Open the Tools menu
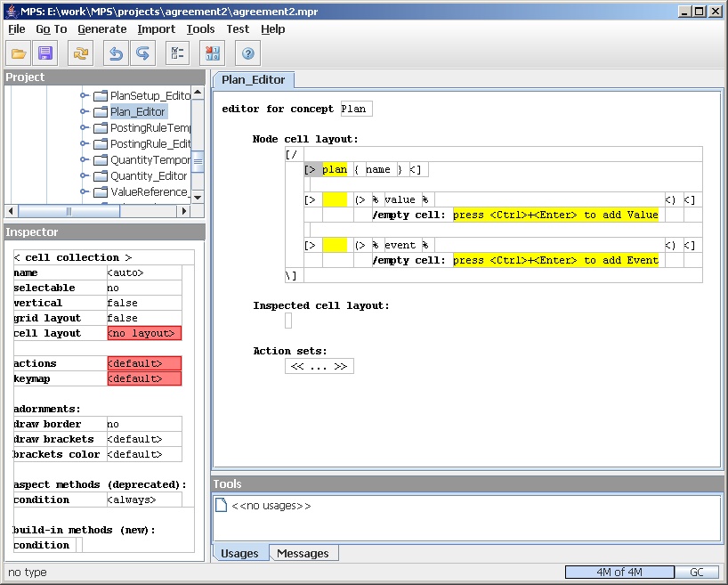Screen dimensions: 728x585 pos(200,28)
